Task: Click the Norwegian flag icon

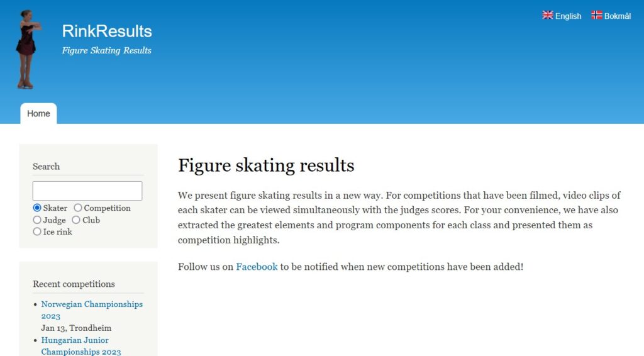Action: pos(596,15)
